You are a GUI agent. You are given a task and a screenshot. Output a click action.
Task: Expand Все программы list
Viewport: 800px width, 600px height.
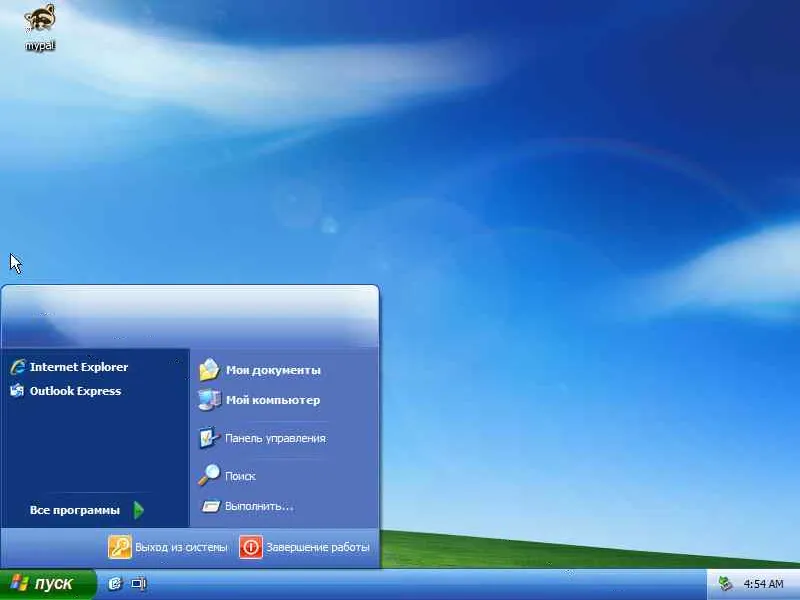[86, 510]
